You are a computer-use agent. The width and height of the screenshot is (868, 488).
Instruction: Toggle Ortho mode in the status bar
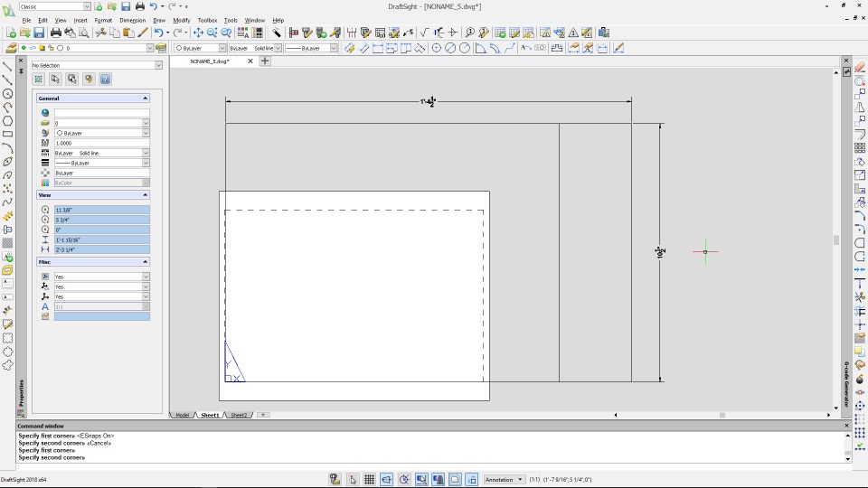tap(386, 479)
